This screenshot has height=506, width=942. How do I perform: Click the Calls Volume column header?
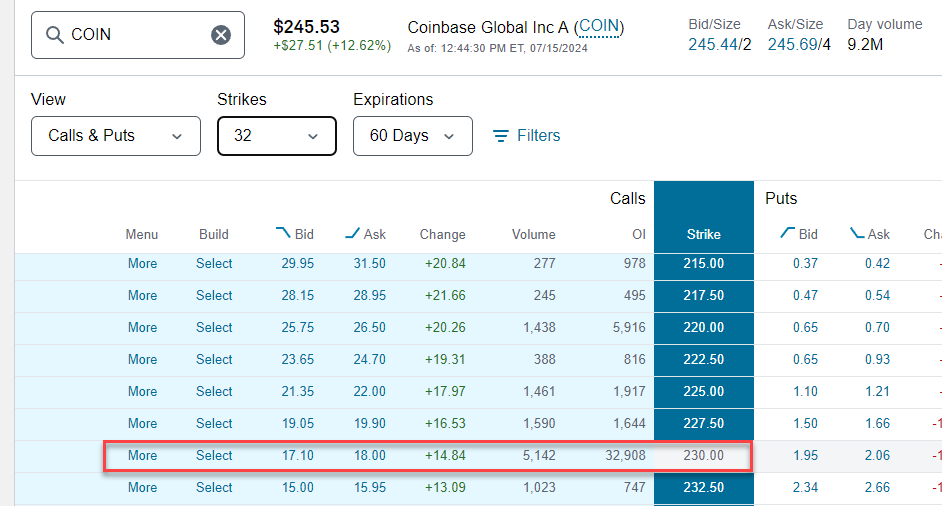[533, 234]
